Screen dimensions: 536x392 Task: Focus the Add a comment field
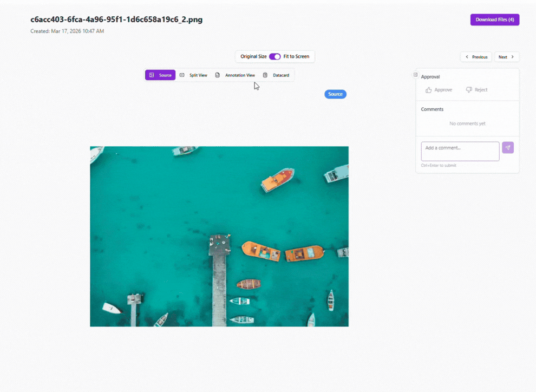coord(460,152)
